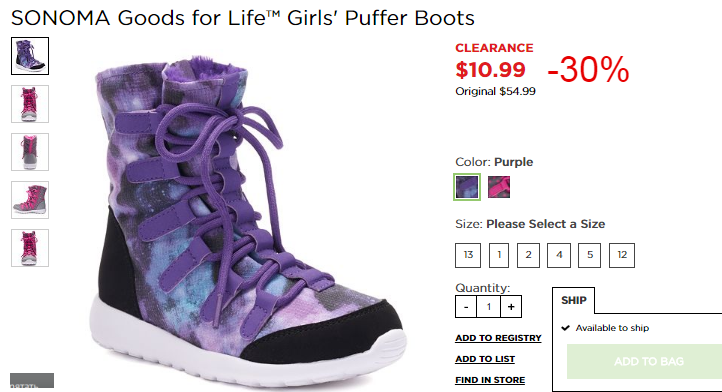This screenshot has width=722, height=392.
Task: Open the Add to Registry link
Action: pos(498,338)
